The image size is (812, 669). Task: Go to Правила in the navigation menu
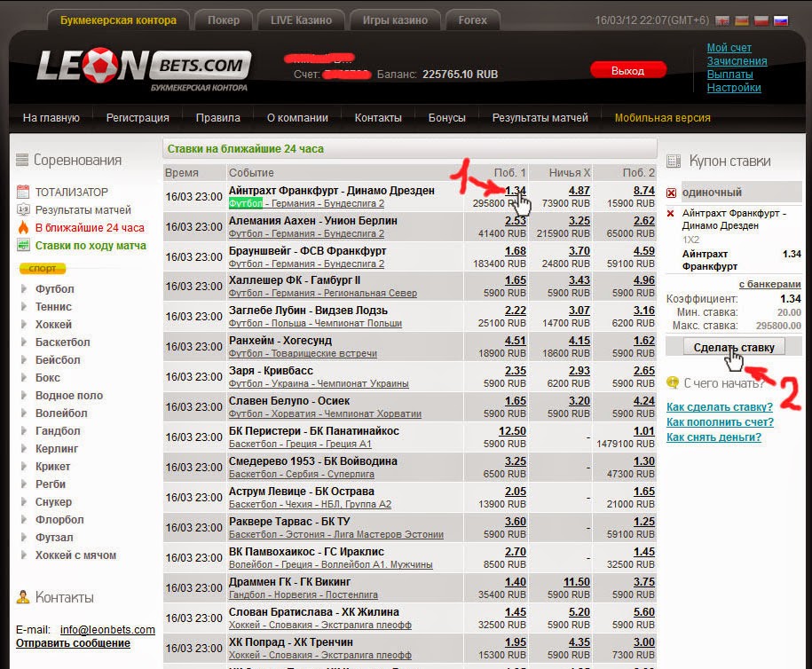[218, 118]
